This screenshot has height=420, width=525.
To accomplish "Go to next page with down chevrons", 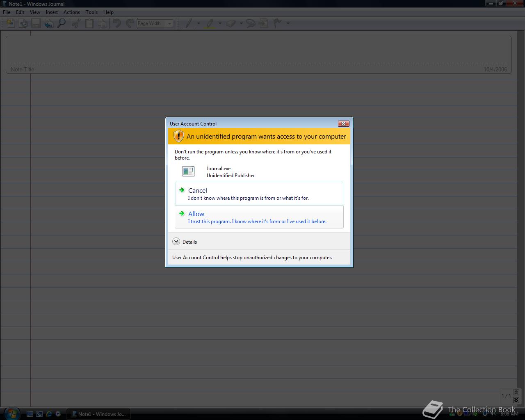I will pos(516,399).
